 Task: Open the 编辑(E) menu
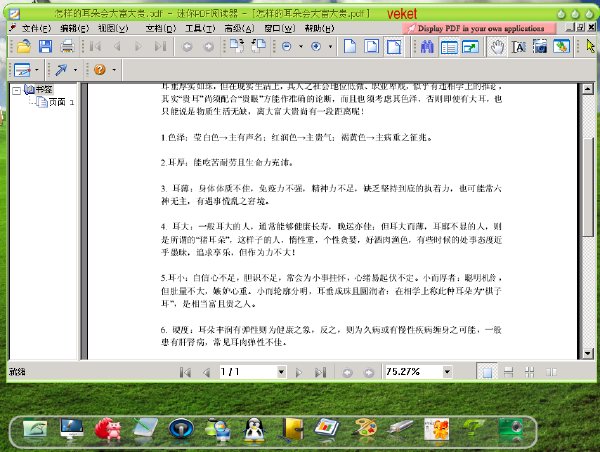pos(75,28)
